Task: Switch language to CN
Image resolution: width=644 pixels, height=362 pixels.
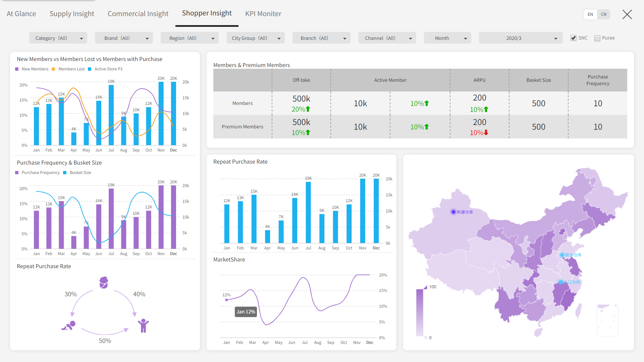Action: coord(603,14)
